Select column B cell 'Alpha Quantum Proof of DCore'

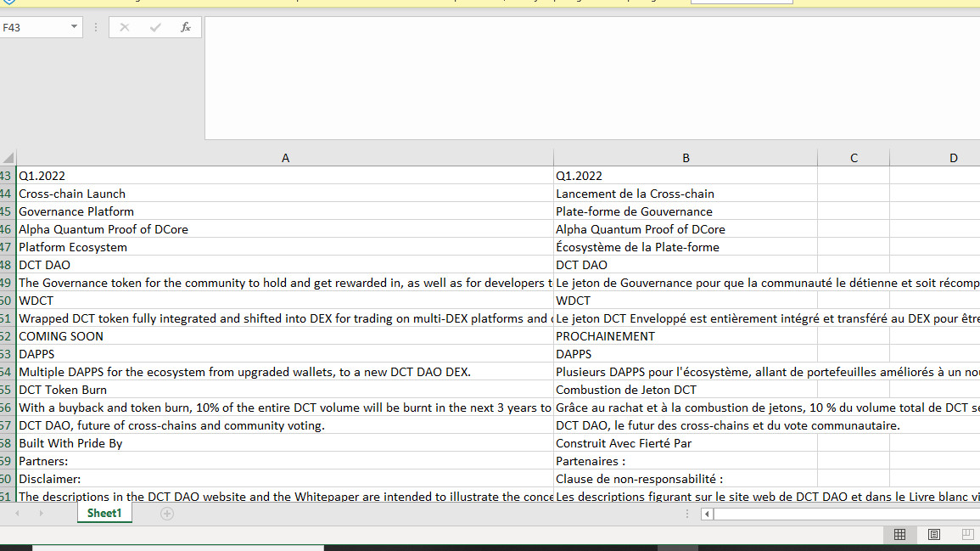tap(686, 229)
